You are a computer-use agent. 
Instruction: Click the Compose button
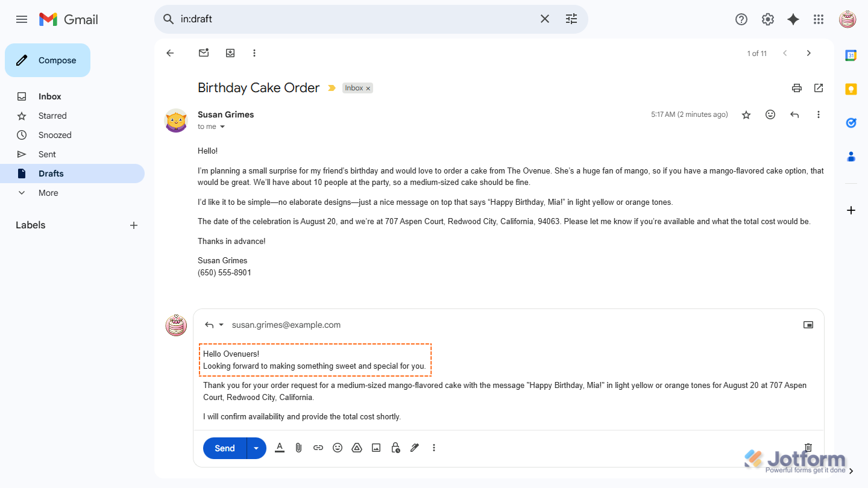(48, 60)
